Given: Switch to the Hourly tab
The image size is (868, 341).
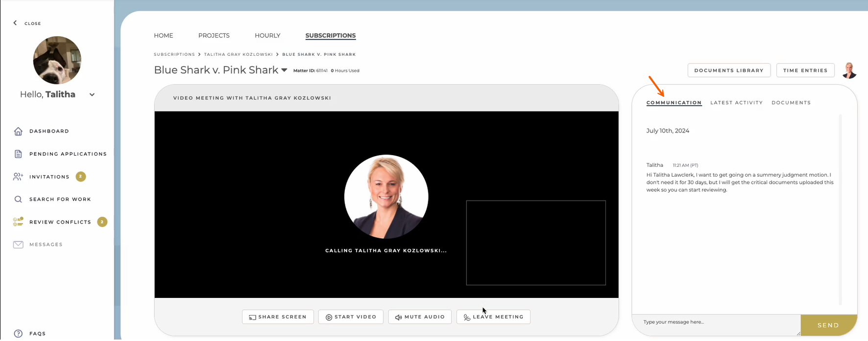Looking at the screenshot, I should click(267, 36).
